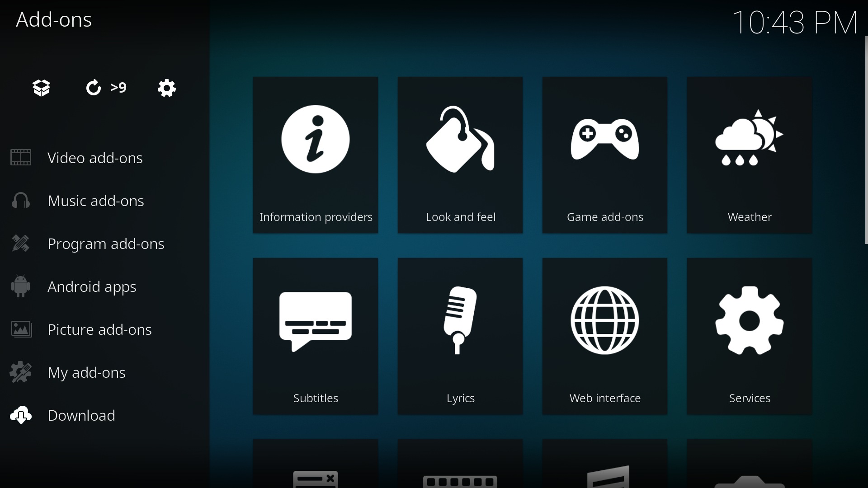The width and height of the screenshot is (868, 488).
Task: Open Add-ons settings gear menu
Action: pos(167,88)
